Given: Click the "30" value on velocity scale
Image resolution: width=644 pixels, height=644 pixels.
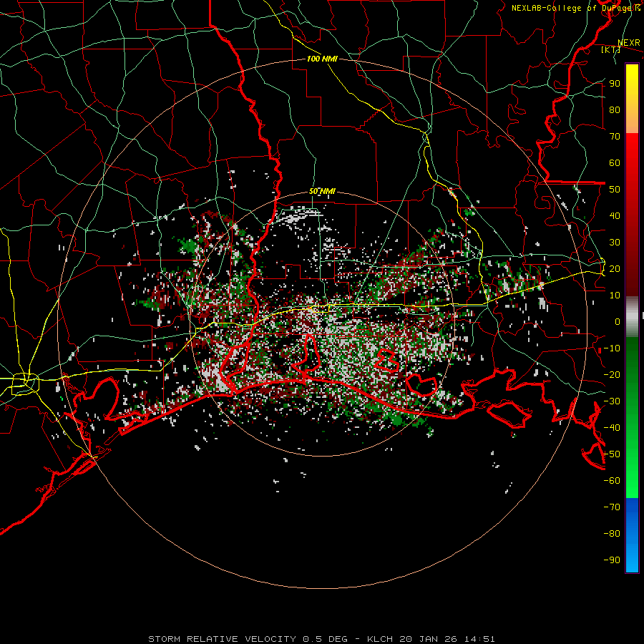Looking at the screenshot, I should tap(615, 243).
